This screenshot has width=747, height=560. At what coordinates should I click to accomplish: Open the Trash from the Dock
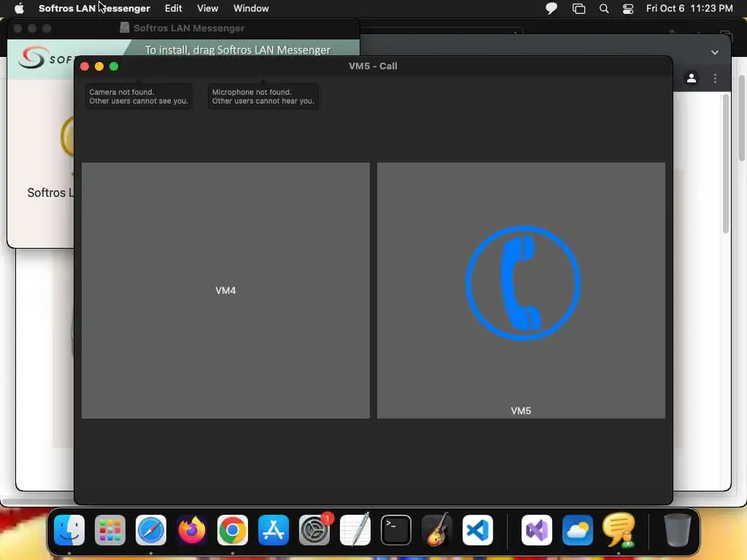[x=678, y=530]
